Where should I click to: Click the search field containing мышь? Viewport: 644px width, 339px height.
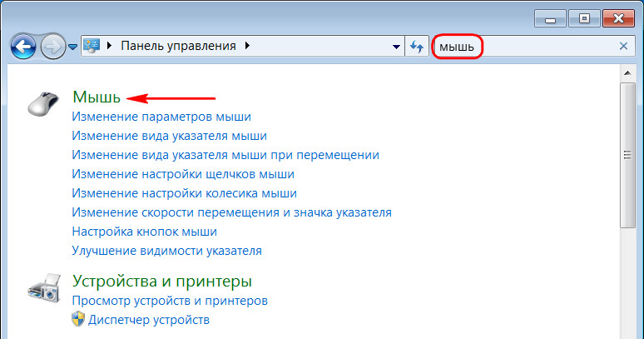(x=533, y=47)
